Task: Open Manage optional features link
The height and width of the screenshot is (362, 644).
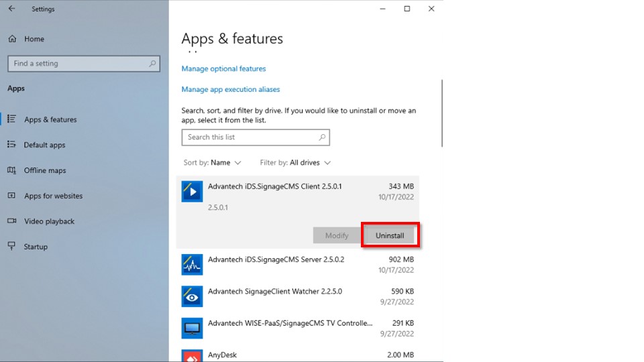Action: (223, 68)
